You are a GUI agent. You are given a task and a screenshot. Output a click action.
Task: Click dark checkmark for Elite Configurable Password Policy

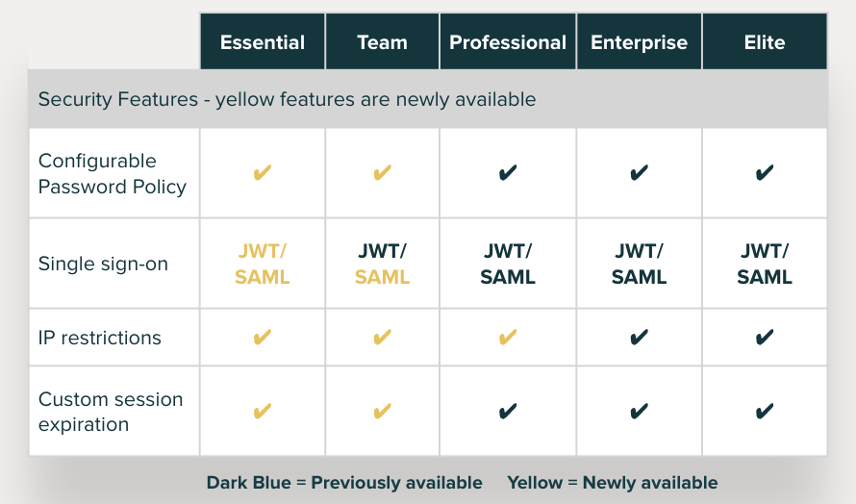(x=765, y=173)
